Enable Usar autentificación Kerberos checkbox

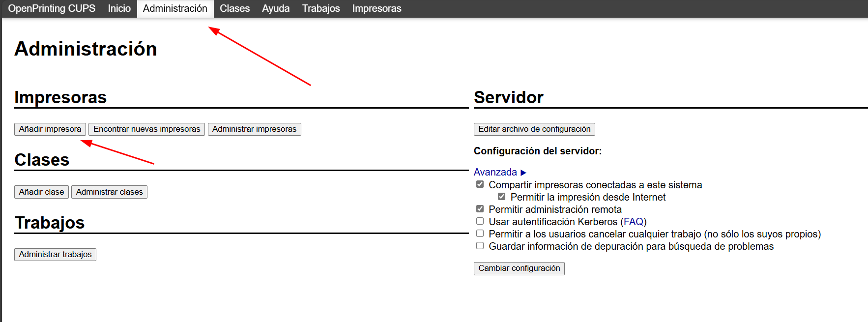pyautogui.click(x=480, y=221)
